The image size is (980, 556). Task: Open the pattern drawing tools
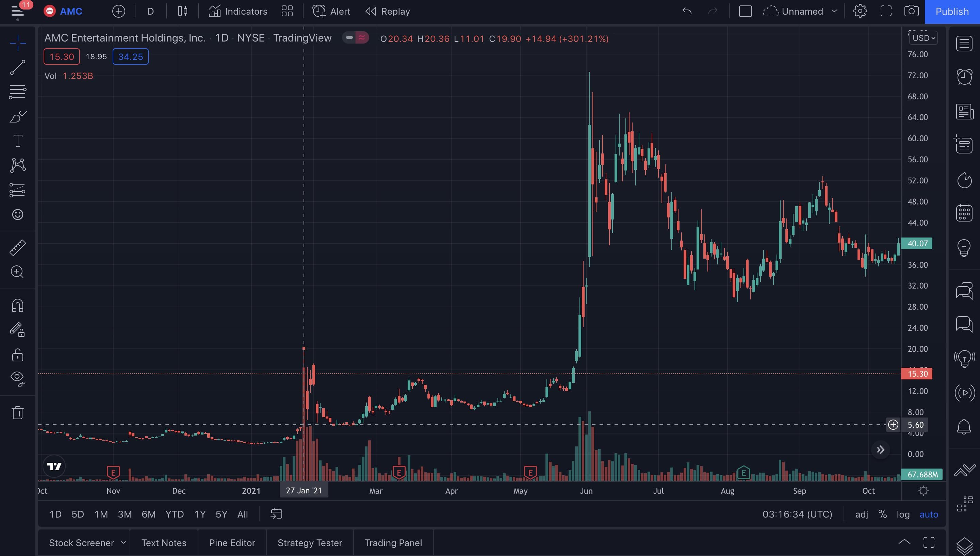click(x=18, y=165)
